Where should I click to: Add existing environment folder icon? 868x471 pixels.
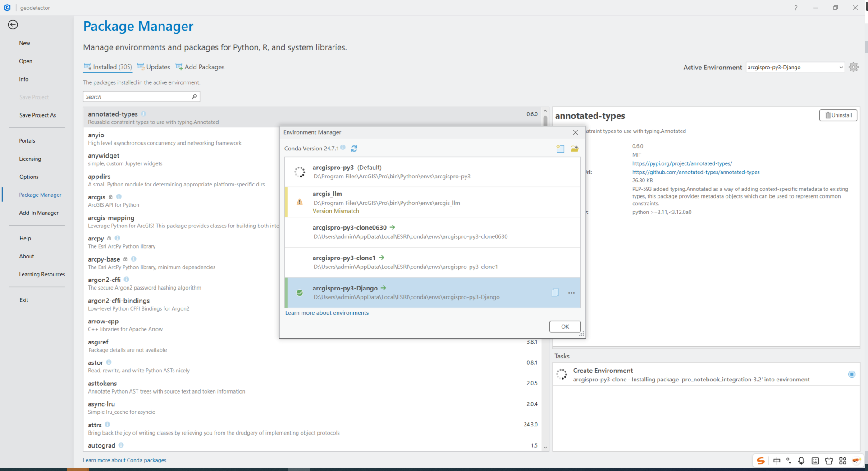pyautogui.click(x=574, y=149)
